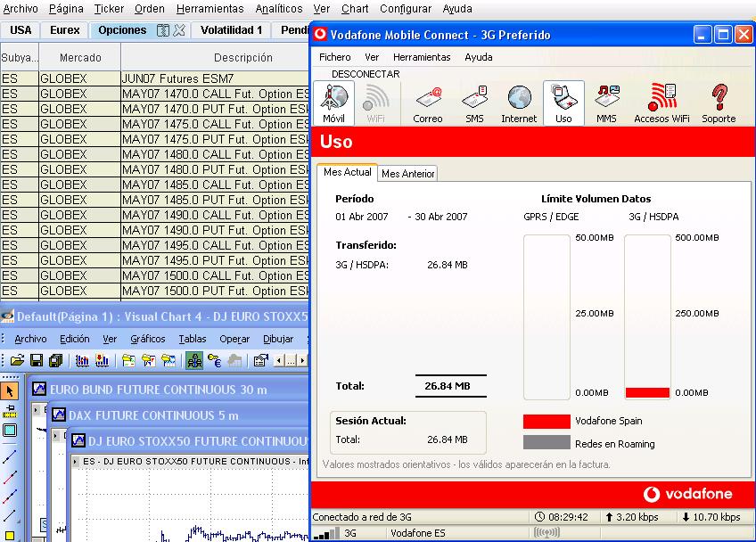Screen dimensions: 756x542
Task: Click the toolbar scroll right arrow in Visual Chart
Action: (x=300, y=360)
